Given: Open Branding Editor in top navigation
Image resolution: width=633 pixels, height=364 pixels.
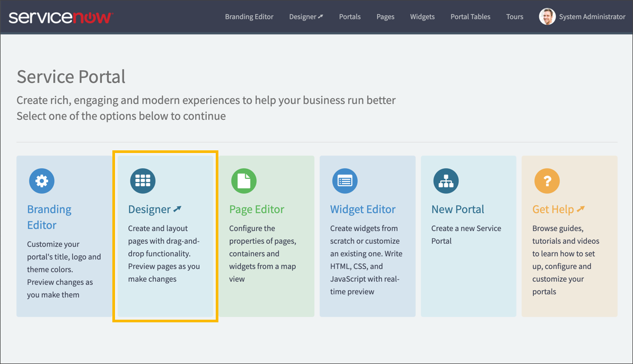Looking at the screenshot, I should pyautogui.click(x=249, y=17).
